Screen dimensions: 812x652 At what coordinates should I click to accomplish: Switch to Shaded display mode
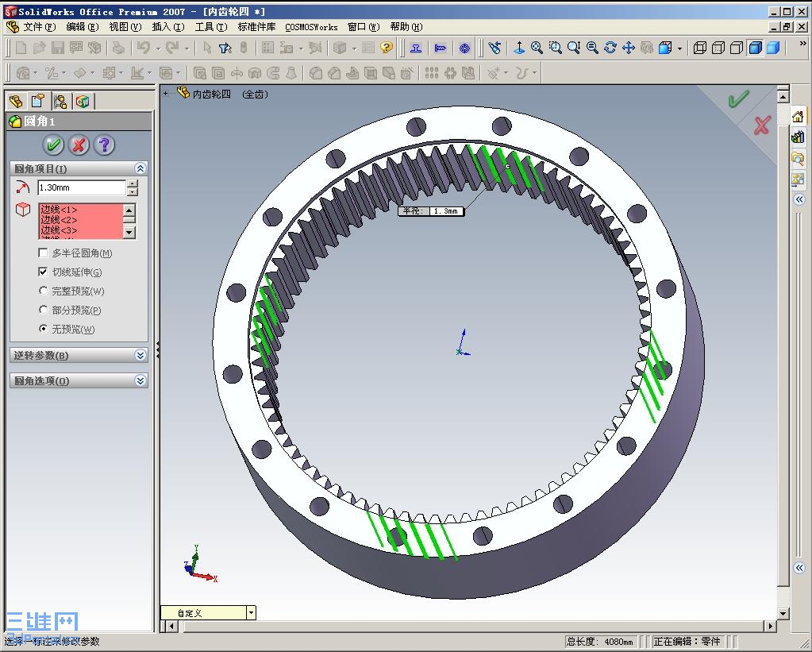[x=773, y=48]
